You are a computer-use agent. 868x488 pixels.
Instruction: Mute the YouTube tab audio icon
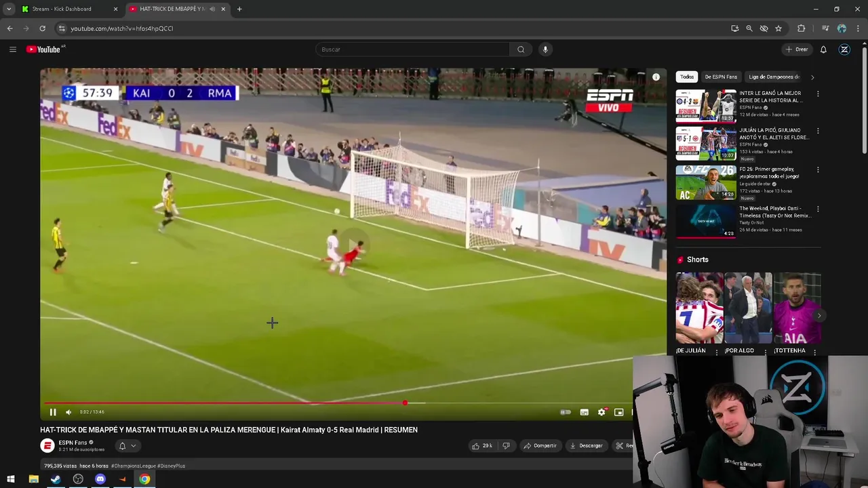[212, 9]
